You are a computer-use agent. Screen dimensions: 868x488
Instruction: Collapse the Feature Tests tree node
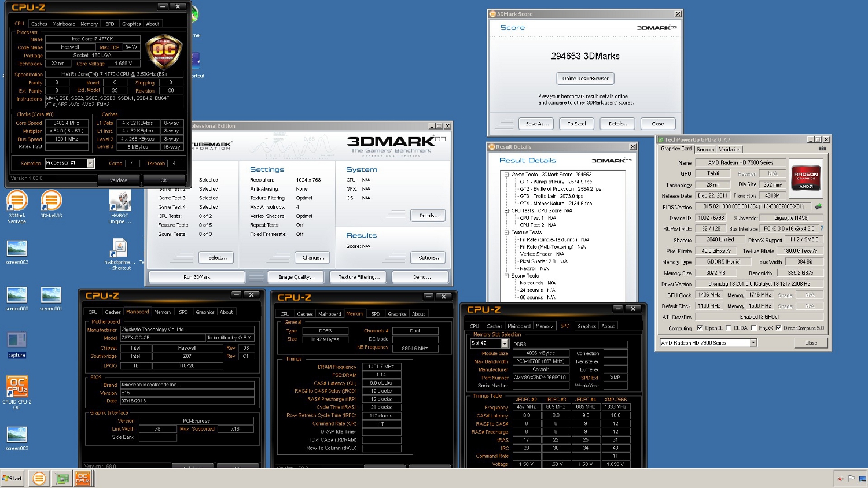506,232
